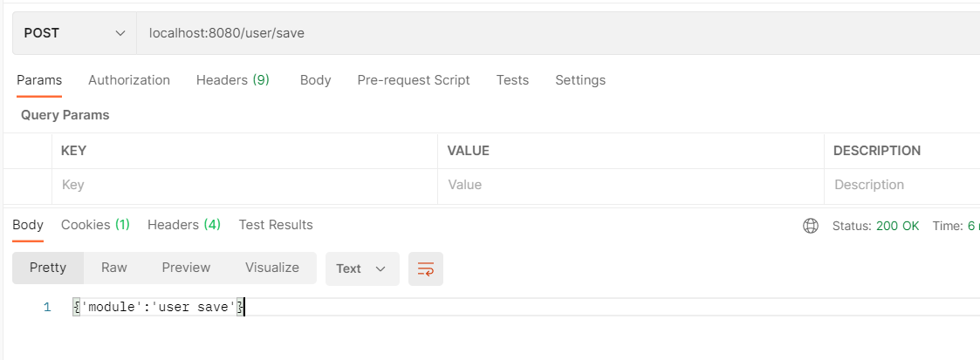
Task: Show the response Cookies (1) tab
Action: pos(95,225)
